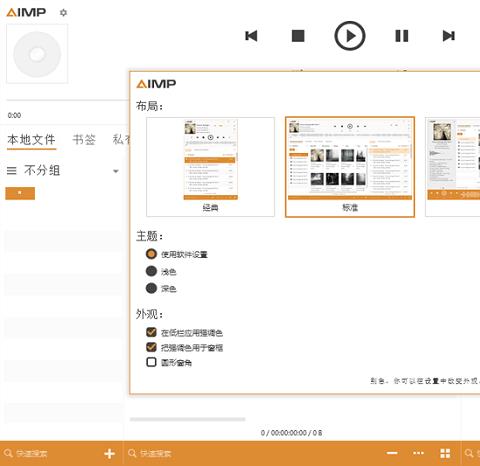Screen dimensions: 480x466
Task: Select the 深色 dark theme radio button
Action: 151,288
